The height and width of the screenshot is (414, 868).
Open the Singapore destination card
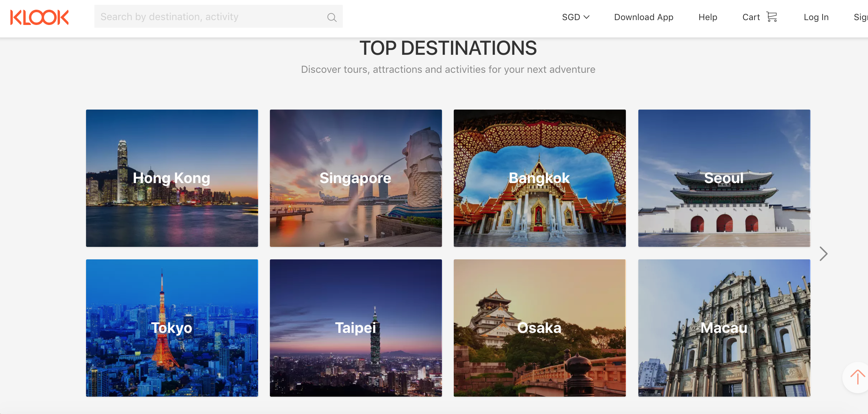[x=356, y=178]
